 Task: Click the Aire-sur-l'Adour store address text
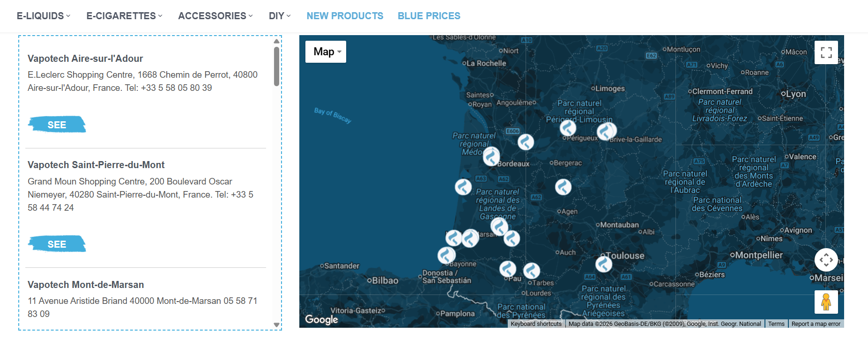(x=142, y=81)
